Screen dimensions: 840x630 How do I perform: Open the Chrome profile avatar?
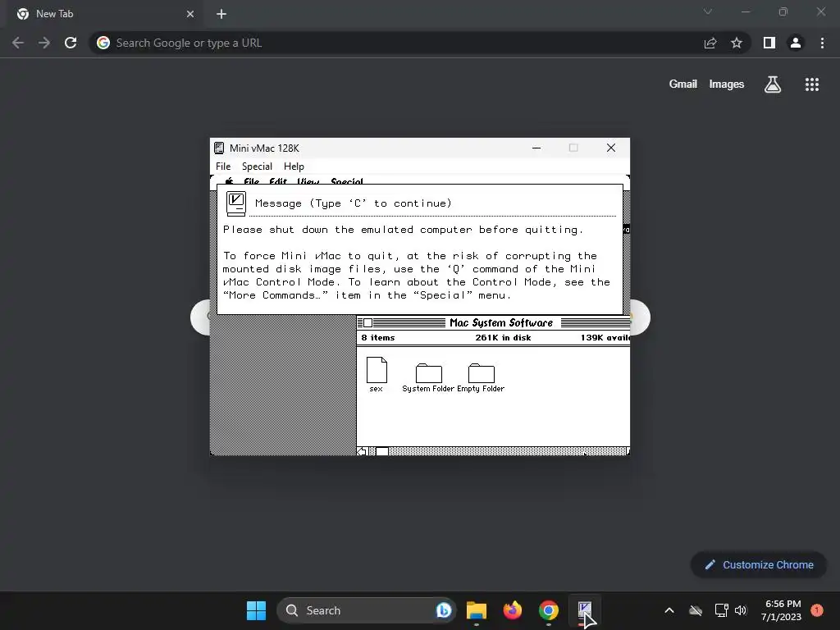pos(796,43)
